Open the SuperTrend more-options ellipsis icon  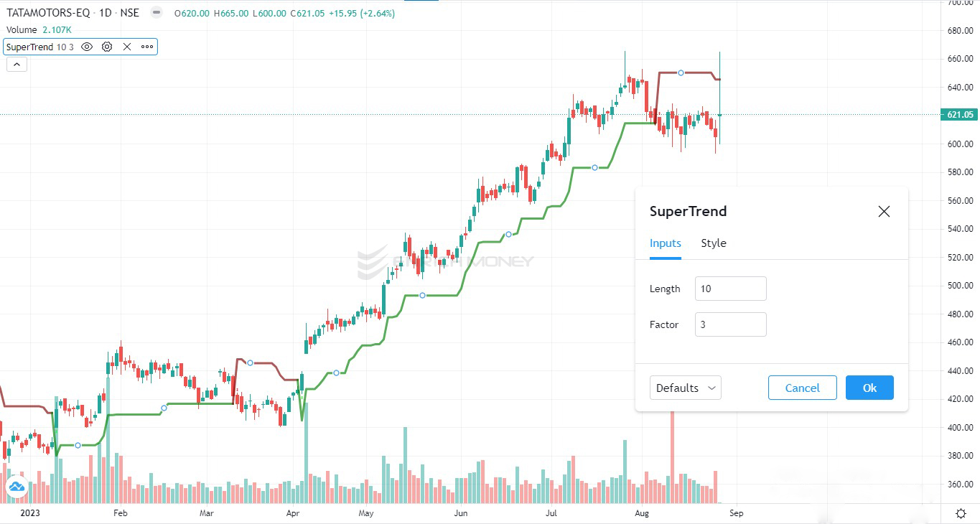(146, 47)
